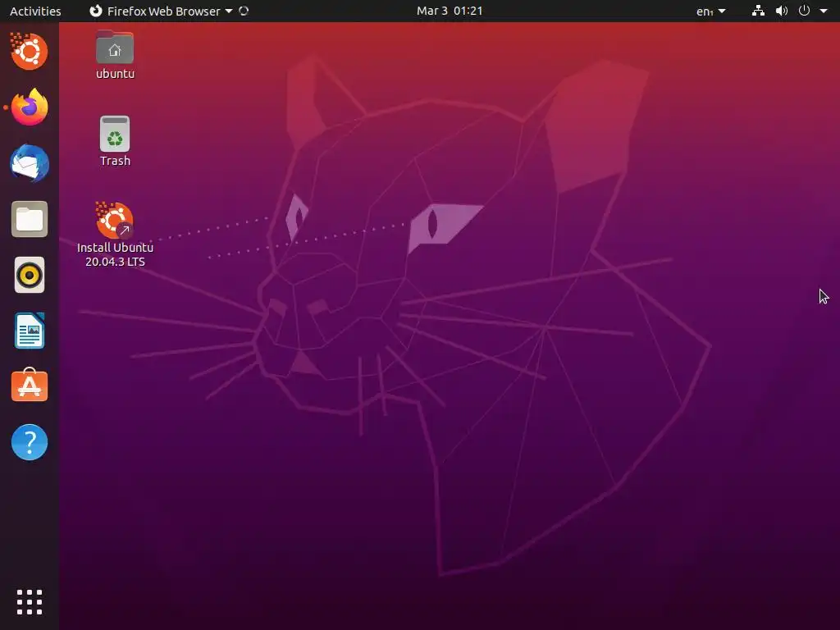This screenshot has height=630, width=840.
Task: Expand the system menu arrow
Action: point(824,11)
